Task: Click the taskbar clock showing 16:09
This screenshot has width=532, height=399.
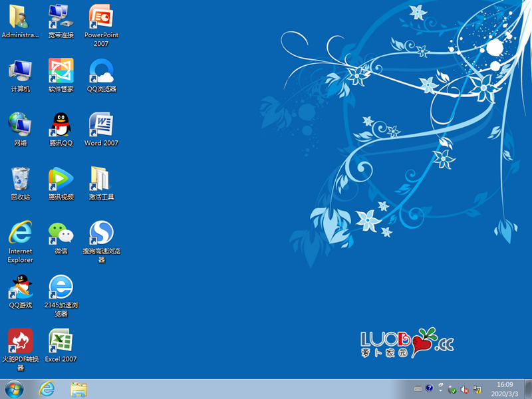Action: pyautogui.click(x=505, y=389)
